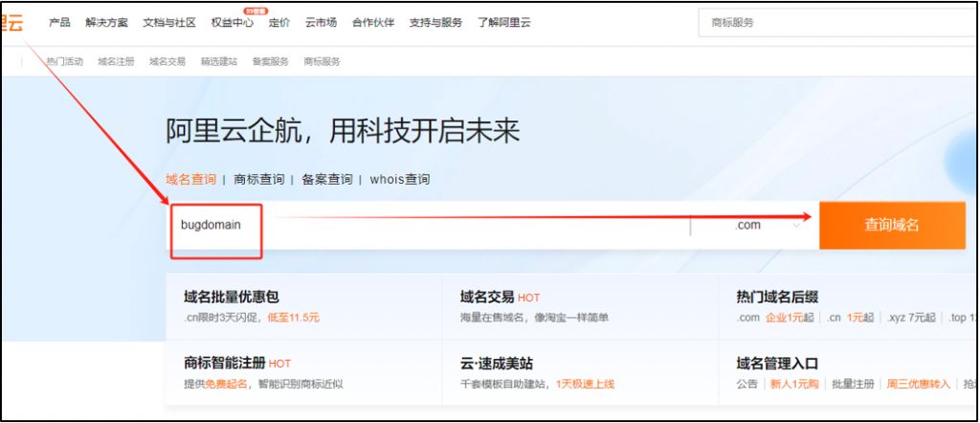Open 文档与社区 in the top navigation
The image size is (980, 423).
click(169, 23)
